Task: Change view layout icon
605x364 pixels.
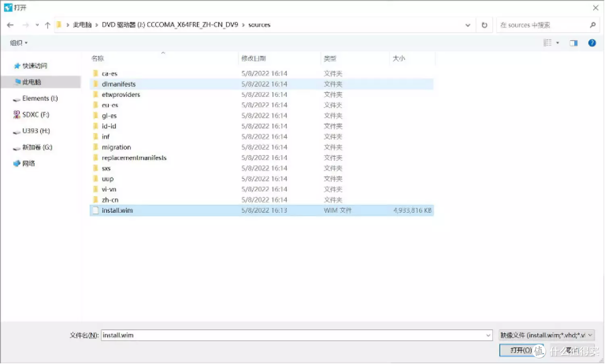Action: pyautogui.click(x=547, y=43)
